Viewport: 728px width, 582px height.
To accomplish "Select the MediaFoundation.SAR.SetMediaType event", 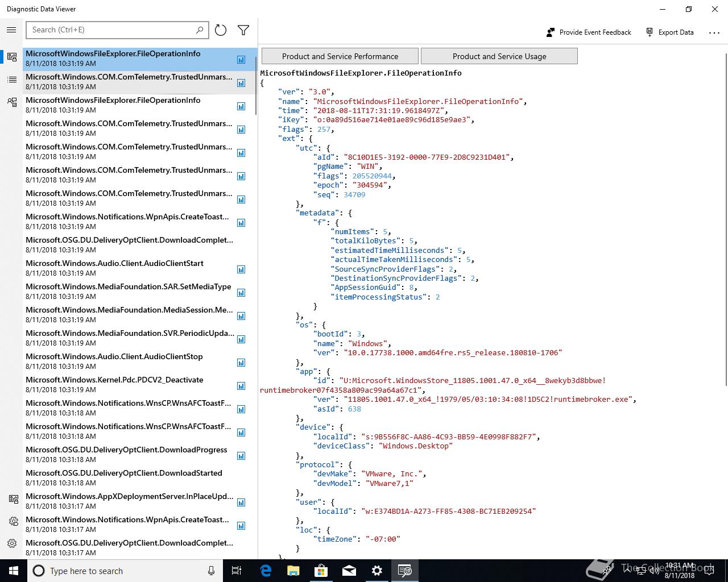I will [x=139, y=292].
